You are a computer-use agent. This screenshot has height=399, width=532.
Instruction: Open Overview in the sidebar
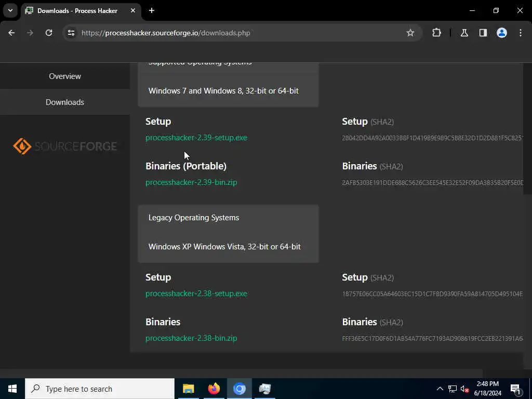pyautogui.click(x=65, y=76)
